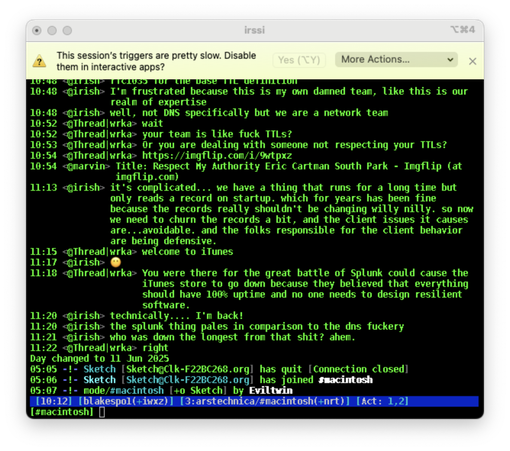Click the zoom window button

tap(67, 31)
